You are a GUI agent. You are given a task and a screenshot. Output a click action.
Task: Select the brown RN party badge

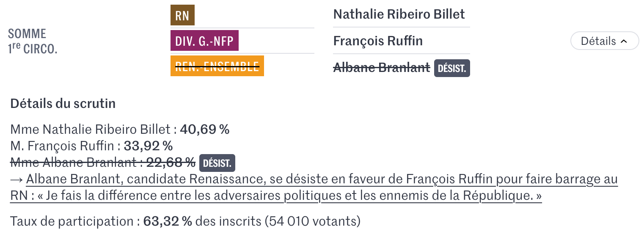point(182,15)
